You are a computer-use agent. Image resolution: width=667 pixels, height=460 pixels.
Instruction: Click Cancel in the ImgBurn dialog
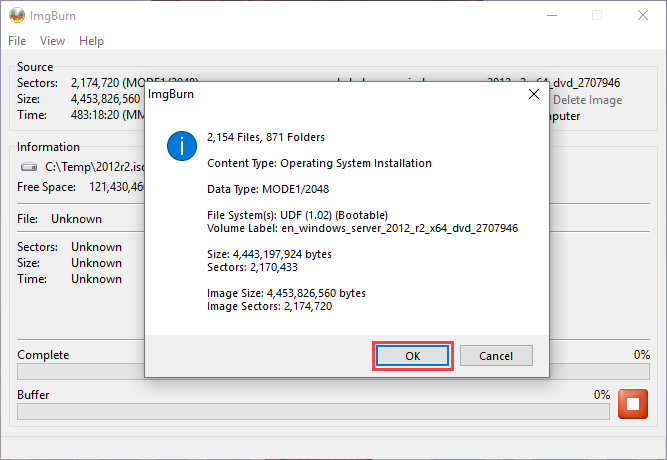496,356
